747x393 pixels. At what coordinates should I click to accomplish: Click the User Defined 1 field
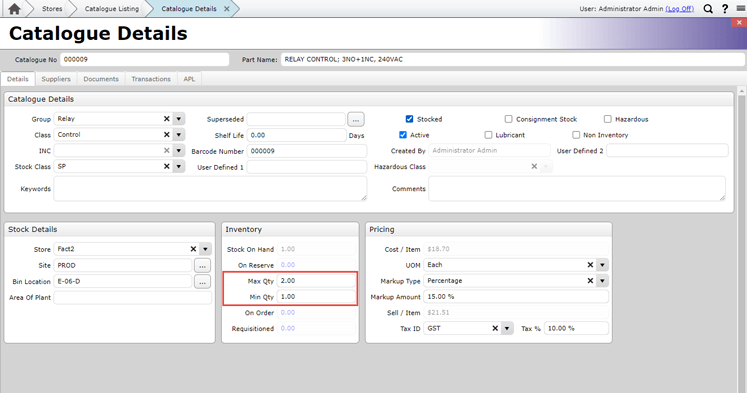(x=307, y=167)
